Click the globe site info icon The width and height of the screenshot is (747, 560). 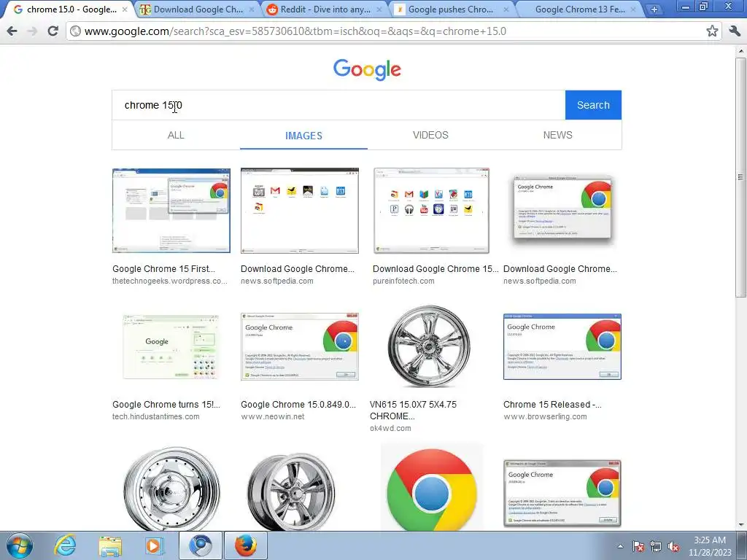75,31
